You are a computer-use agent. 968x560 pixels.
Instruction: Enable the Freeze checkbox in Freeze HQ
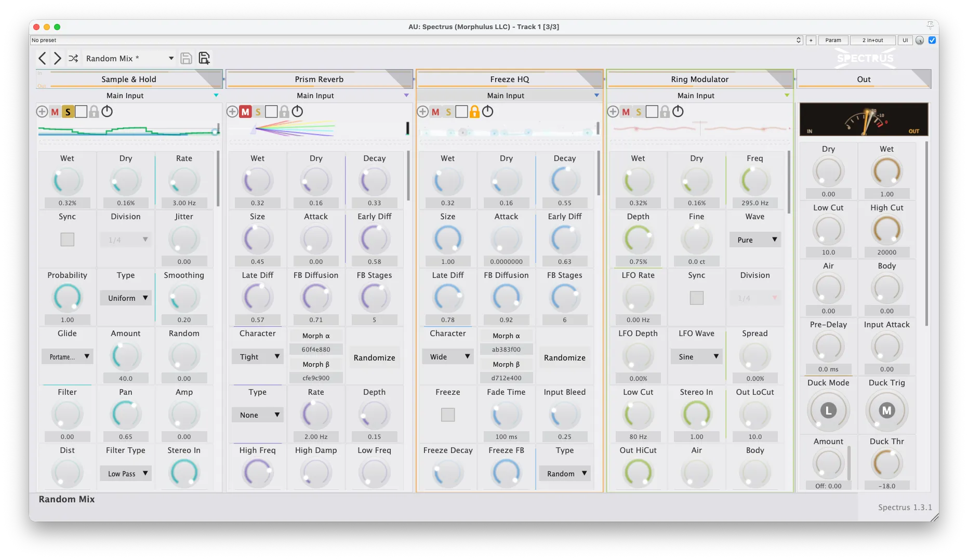(448, 415)
